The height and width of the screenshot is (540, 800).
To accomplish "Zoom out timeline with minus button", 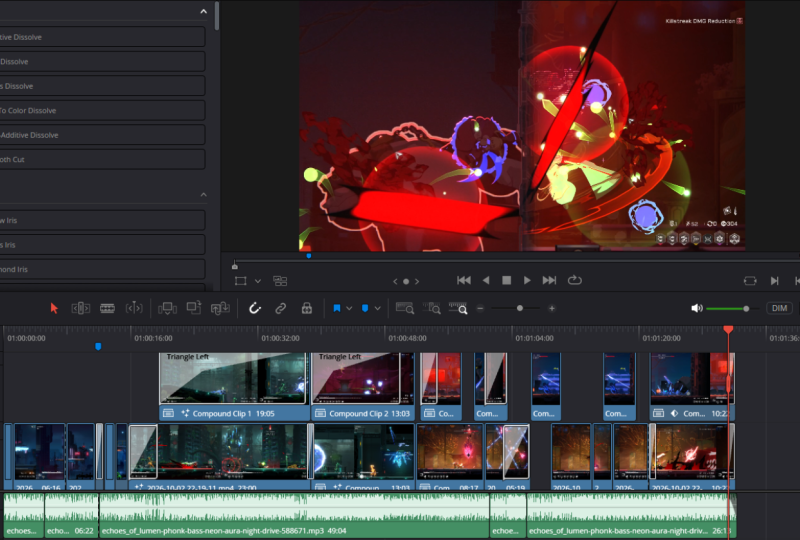I will coord(480,308).
